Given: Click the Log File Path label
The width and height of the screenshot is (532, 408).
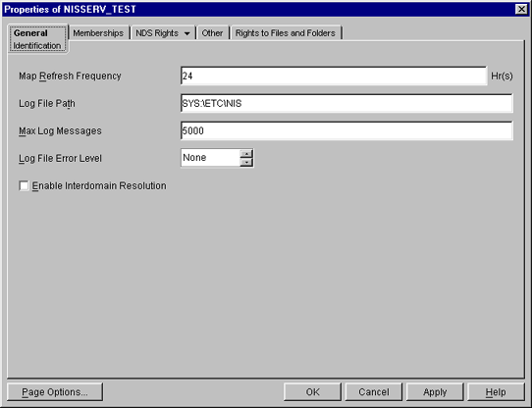Looking at the screenshot, I should pyautogui.click(x=47, y=103).
